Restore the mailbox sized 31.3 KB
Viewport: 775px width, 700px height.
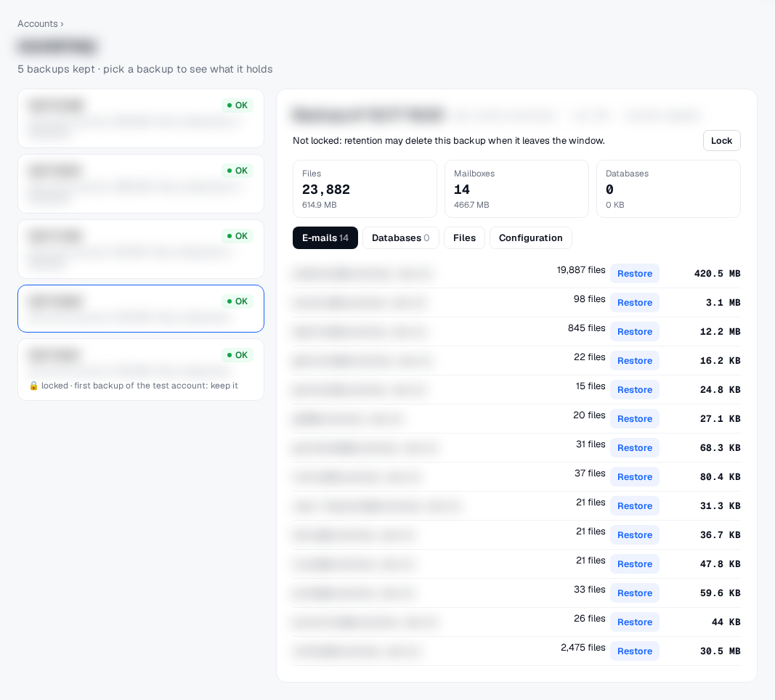635,506
